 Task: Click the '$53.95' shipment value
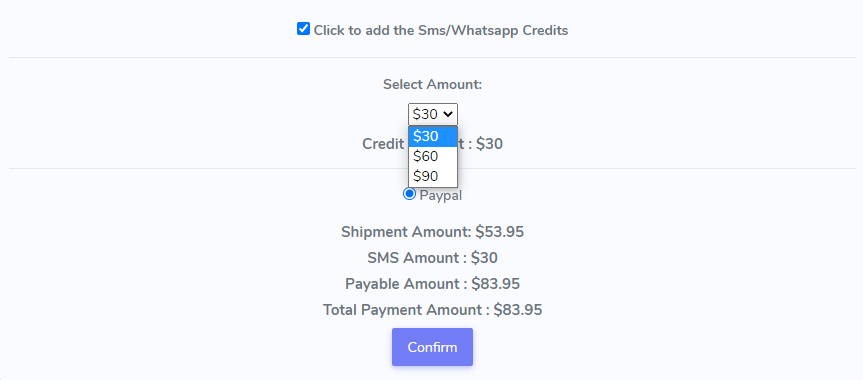click(x=500, y=232)
